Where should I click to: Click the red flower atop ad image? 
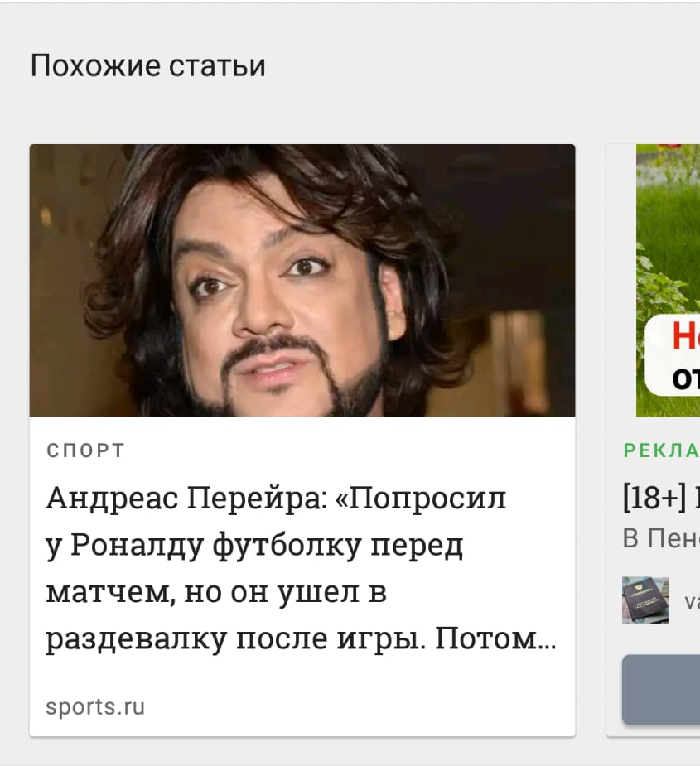(x=672, y=146)
